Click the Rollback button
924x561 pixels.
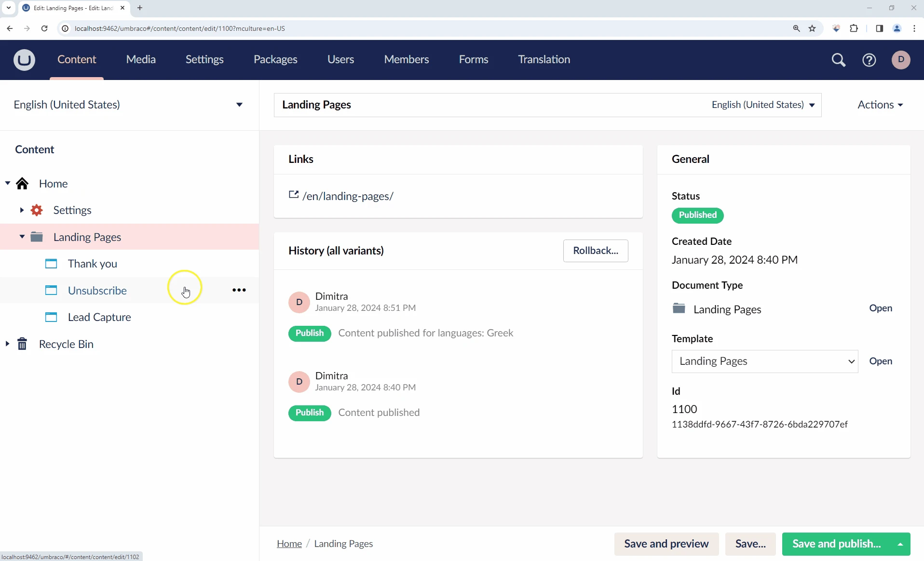click(x=595, y=251)
